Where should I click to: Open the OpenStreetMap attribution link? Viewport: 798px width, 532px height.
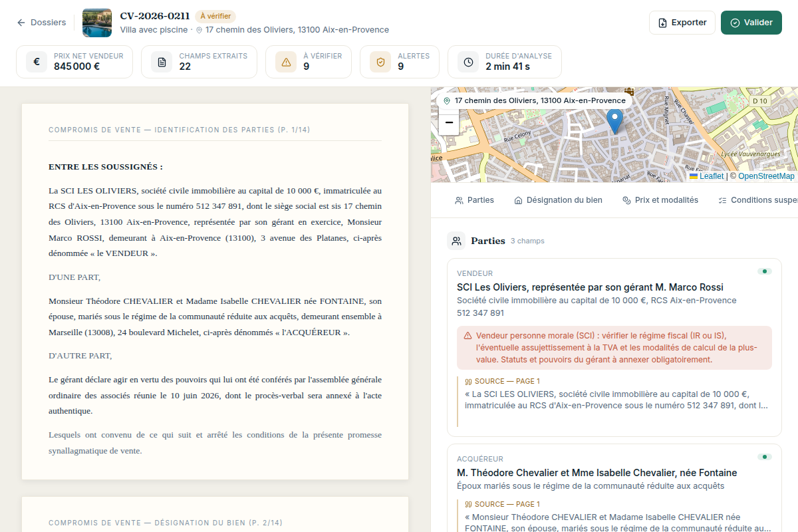766,176
